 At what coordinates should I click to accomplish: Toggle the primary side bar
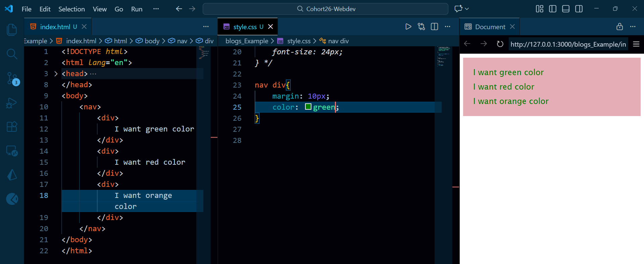(553, 9)
